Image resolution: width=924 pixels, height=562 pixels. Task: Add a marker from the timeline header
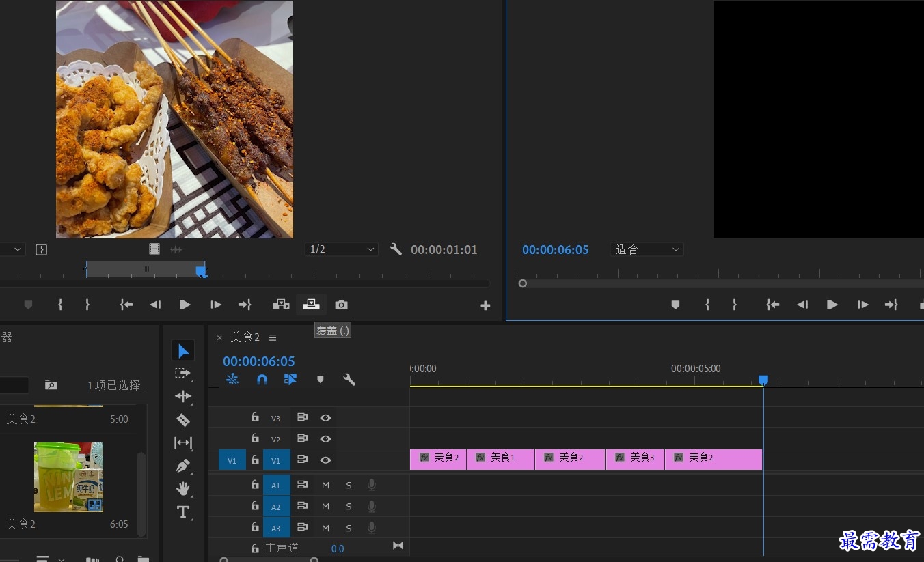pyautogui.click(x=320, y=380)
